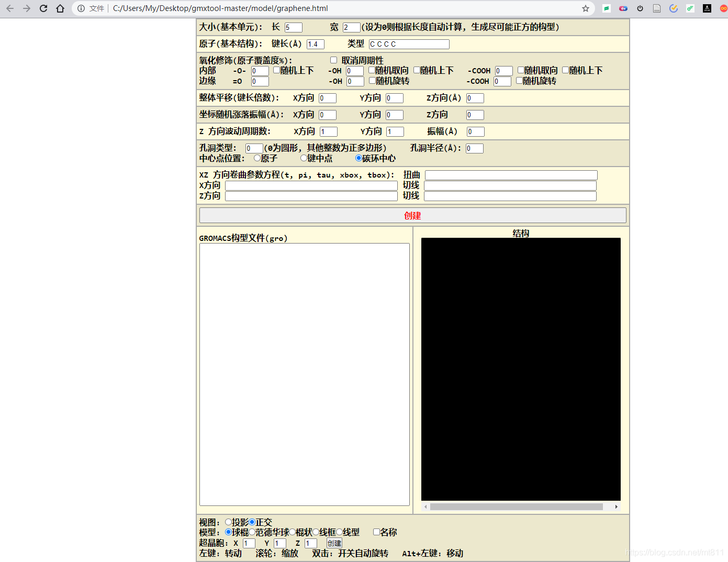728x562 pixels.
Task: Switch view to 投影
Action: click(228, 522)
